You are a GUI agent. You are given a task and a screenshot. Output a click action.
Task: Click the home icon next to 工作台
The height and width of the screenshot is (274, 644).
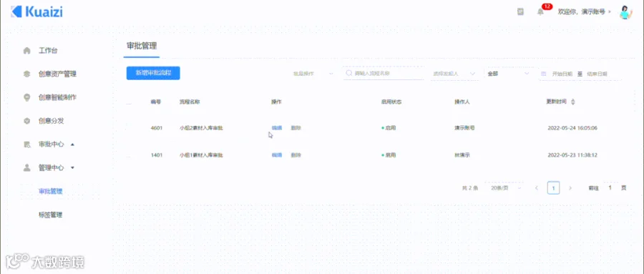(27, 51)
